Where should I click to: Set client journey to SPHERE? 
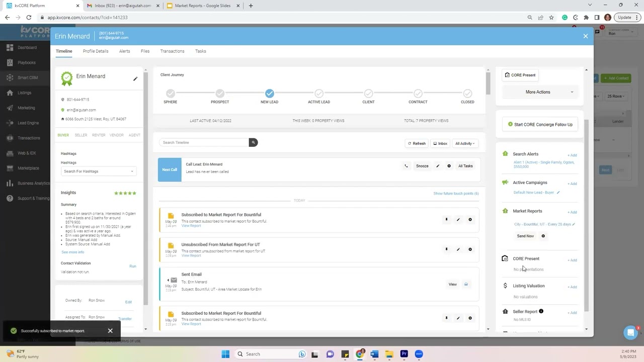coord(171,94)
